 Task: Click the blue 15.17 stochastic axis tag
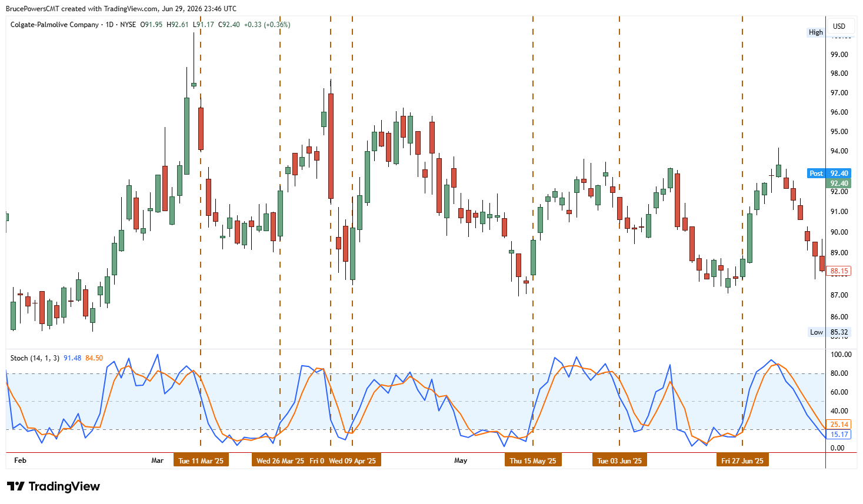coord(839,435)
